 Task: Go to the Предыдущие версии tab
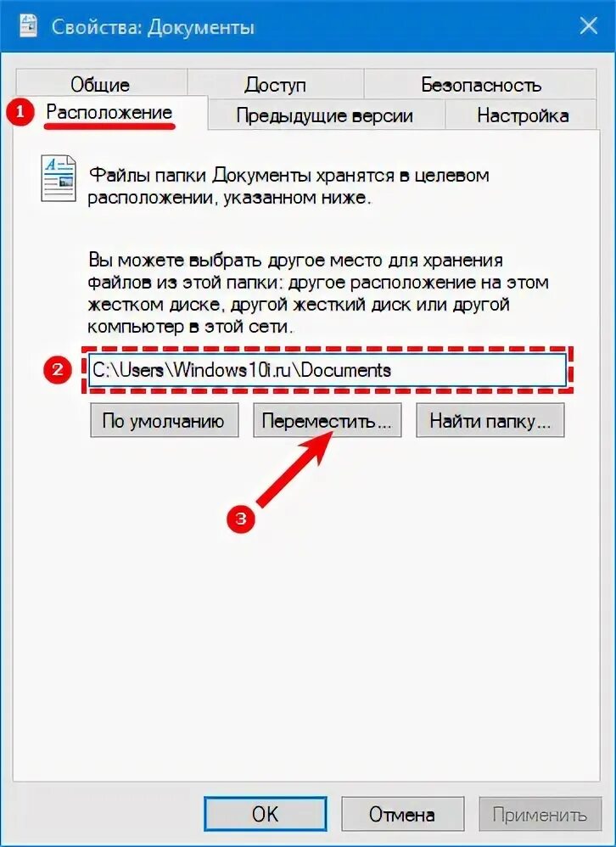click(326, 115)
